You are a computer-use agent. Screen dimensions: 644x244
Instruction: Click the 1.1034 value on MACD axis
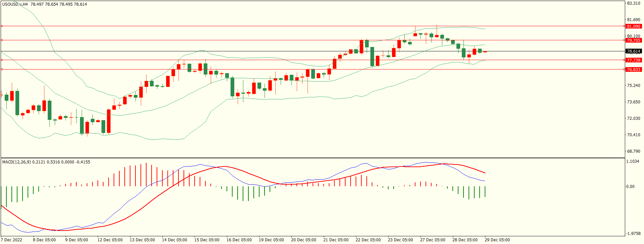click(633, 161)
